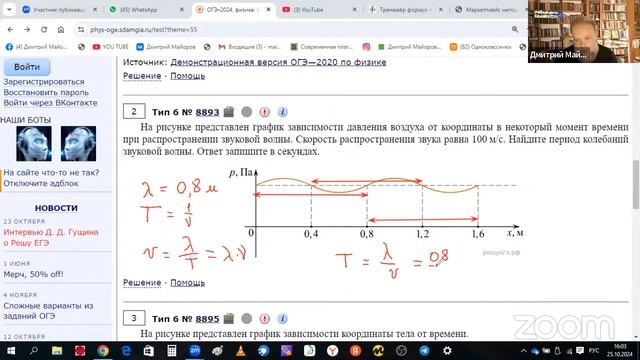Screen dimensions: 640x360
Task: Open the Мерч, 50% off! news link
Action: click(33, 274)
